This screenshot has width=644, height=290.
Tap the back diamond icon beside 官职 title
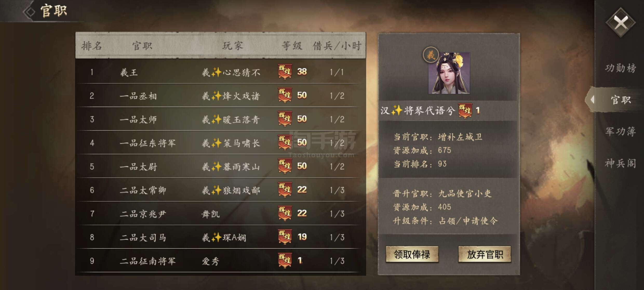pos(30,12)
